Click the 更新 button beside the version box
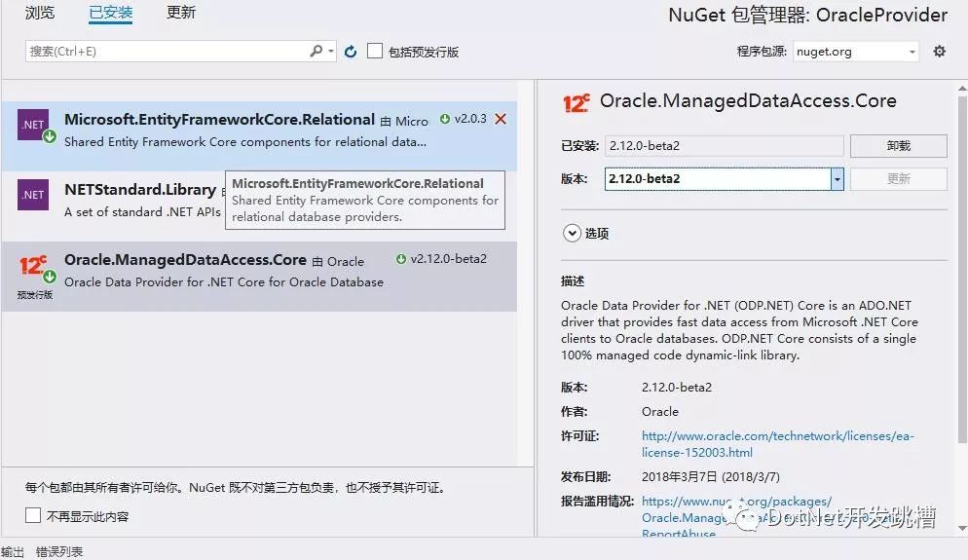 click(x=898, y=179)
